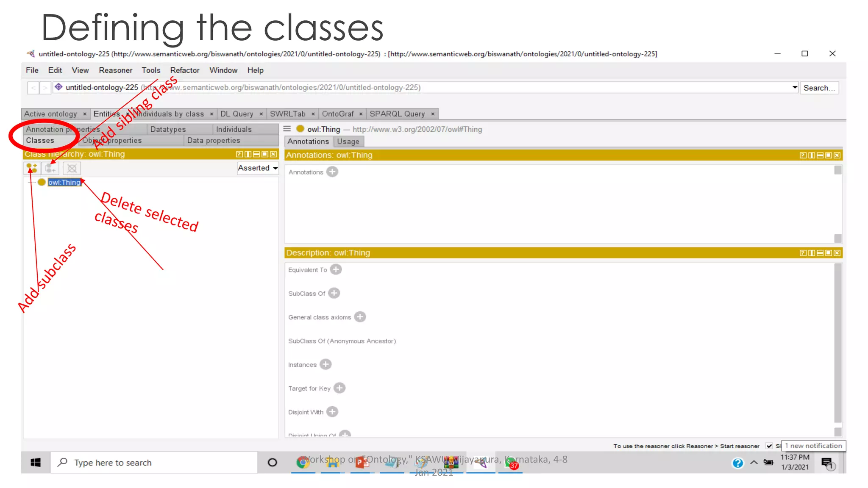
Task: Show hidden system tray icons chevron
Action: point(754,463)
